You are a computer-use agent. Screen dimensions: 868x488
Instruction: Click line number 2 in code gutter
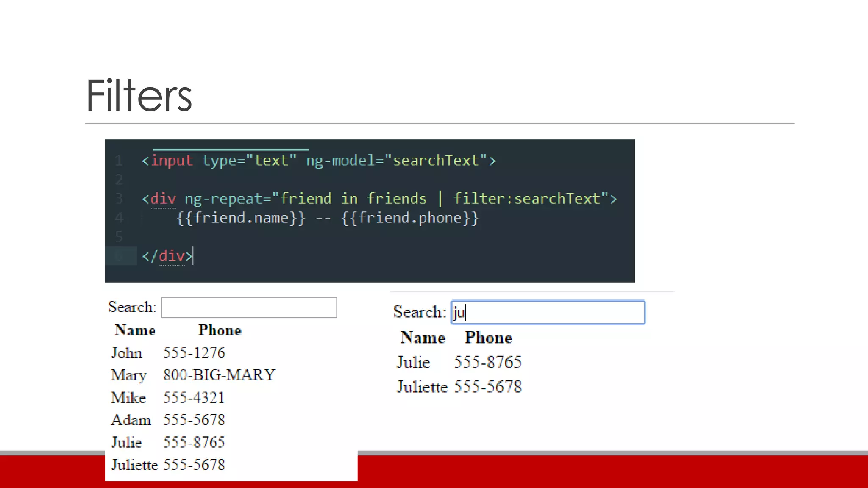point(119,180)
